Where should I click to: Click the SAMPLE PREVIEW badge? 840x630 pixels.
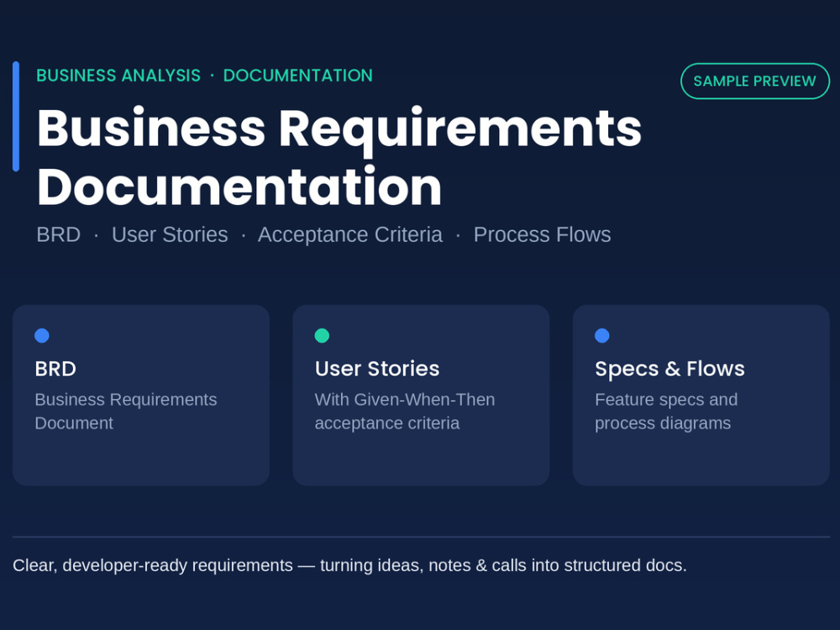click(755, 81)
